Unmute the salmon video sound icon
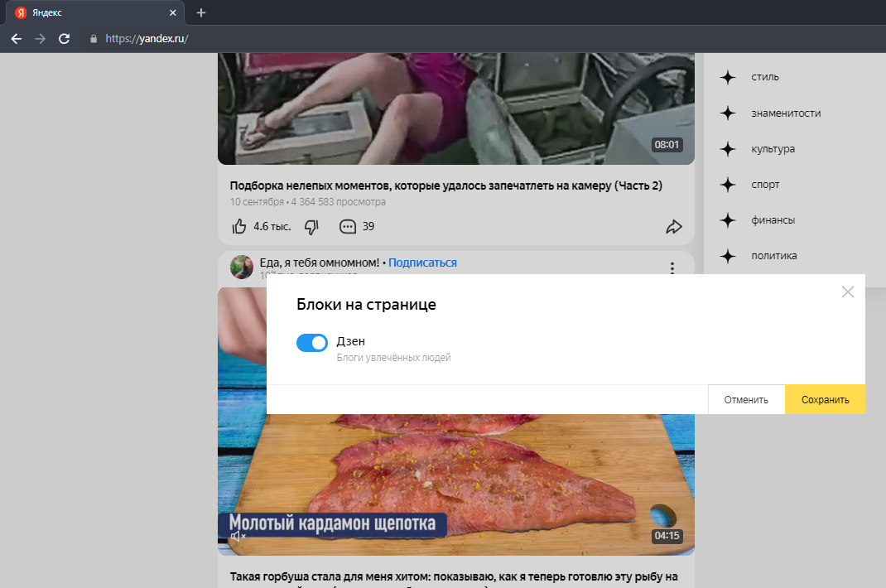This screenshot has height=588, width=886. point(238,537)
